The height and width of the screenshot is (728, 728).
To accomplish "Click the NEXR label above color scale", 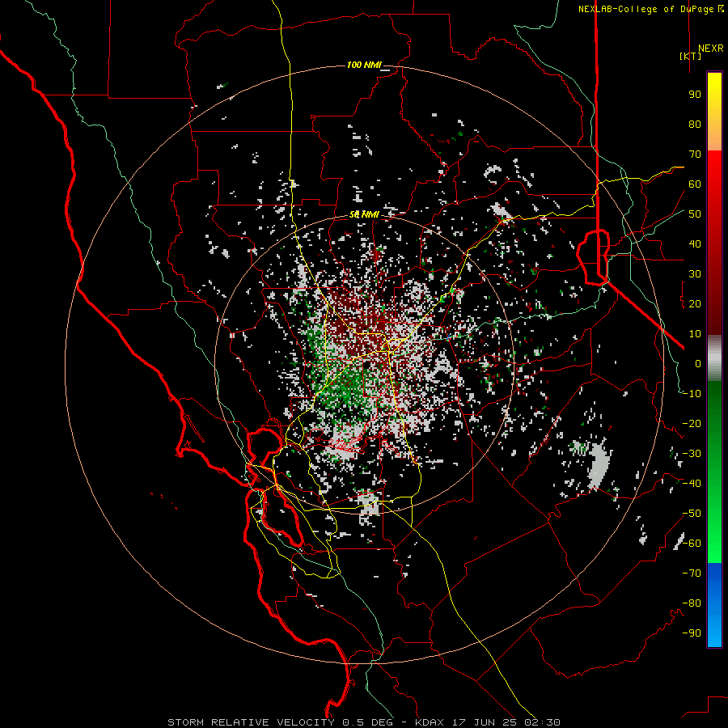I will point(710,49).
